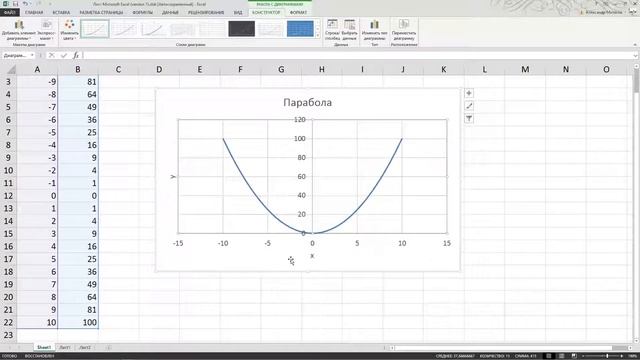The height and width of the screenshot is (360, 640).
Task: Click the chart filters funnel button
Action: click(x=469, y=119)
